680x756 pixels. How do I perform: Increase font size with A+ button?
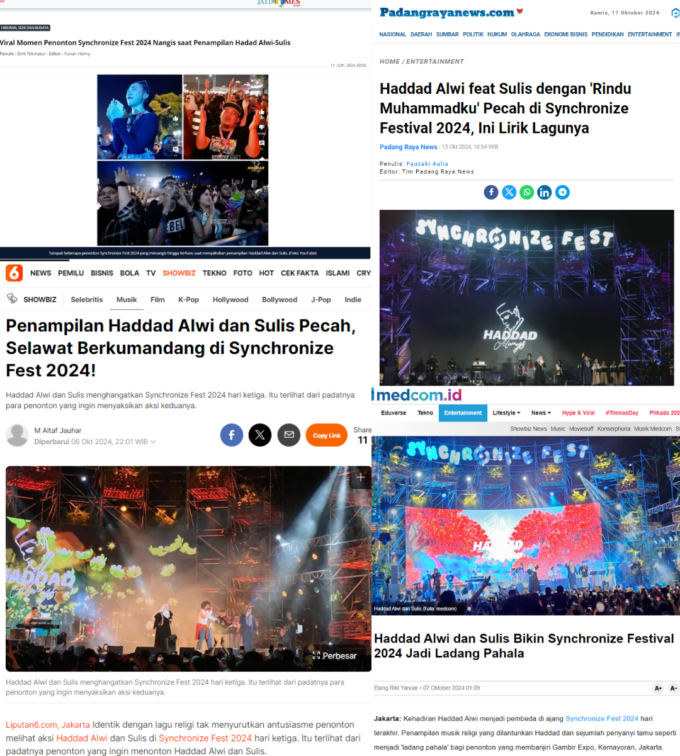658,688
